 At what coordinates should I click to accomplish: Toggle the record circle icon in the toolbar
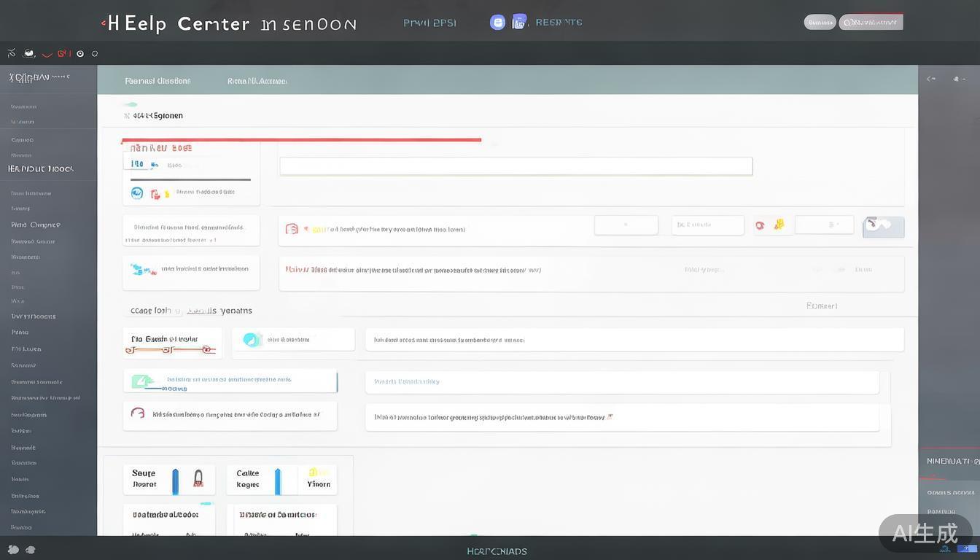(x=80, y=52)
